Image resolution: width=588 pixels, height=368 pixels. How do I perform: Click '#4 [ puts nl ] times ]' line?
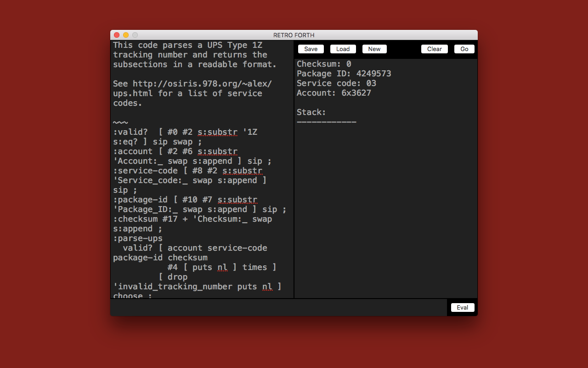tap(222, 267)
